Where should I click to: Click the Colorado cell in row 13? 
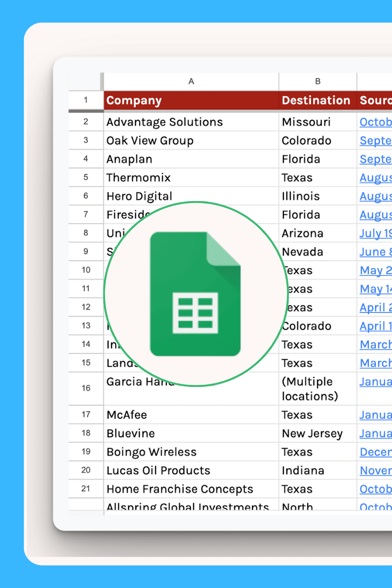tap(318, 326)
